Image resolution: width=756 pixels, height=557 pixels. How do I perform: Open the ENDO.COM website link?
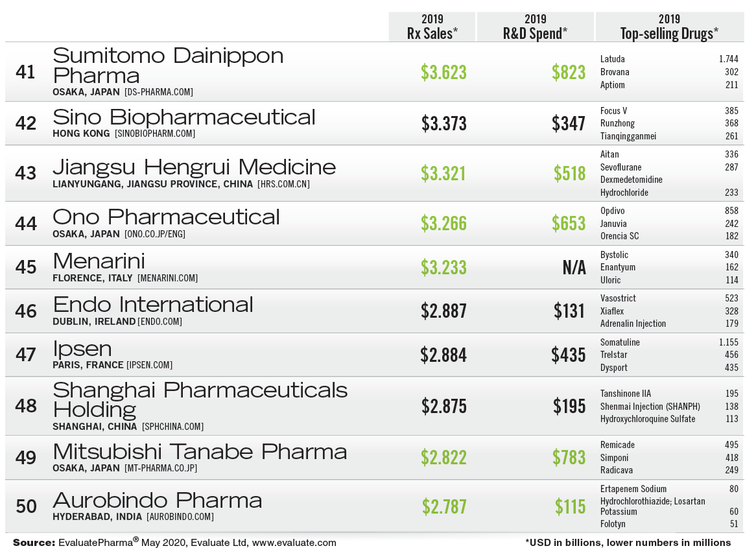click(x=159, y=322)
